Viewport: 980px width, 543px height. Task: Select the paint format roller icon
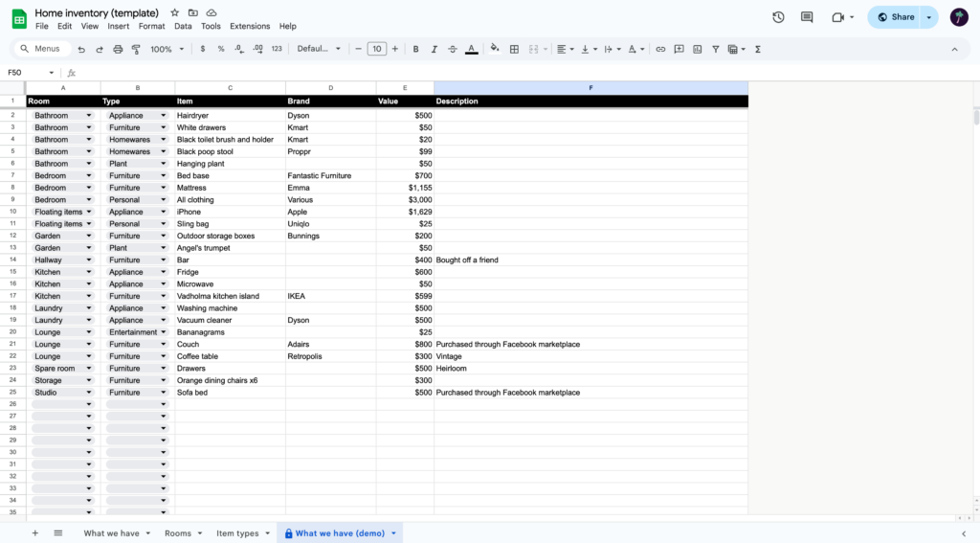pos(136,49)
